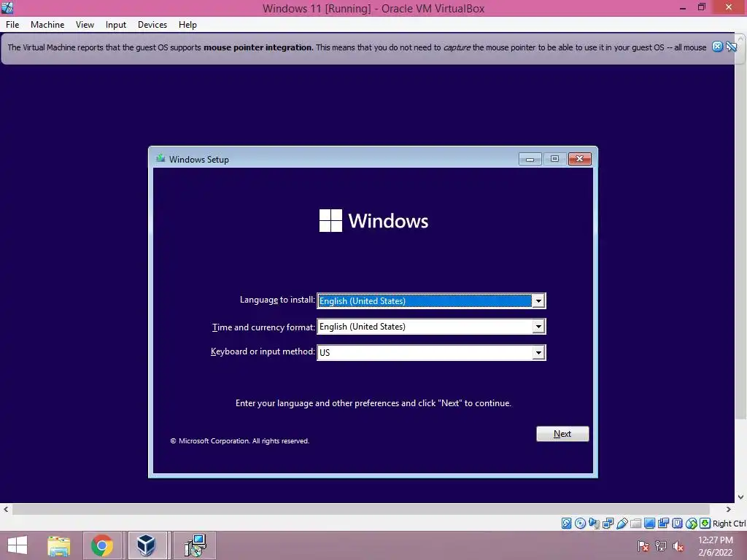This screenshot has width=747, height=560.
Task: Open the setup installer taskbar icon
Action: (195, 545)
